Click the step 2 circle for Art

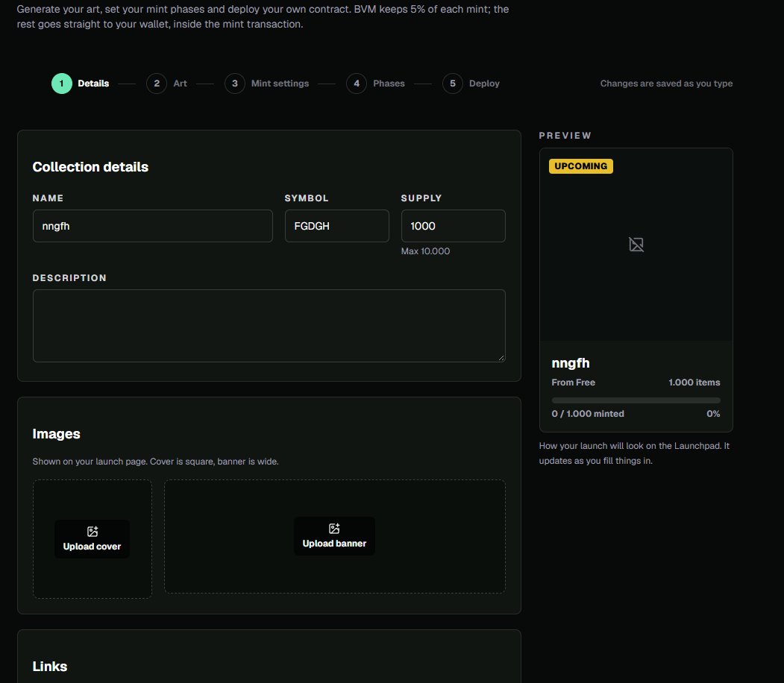(157, 84)
